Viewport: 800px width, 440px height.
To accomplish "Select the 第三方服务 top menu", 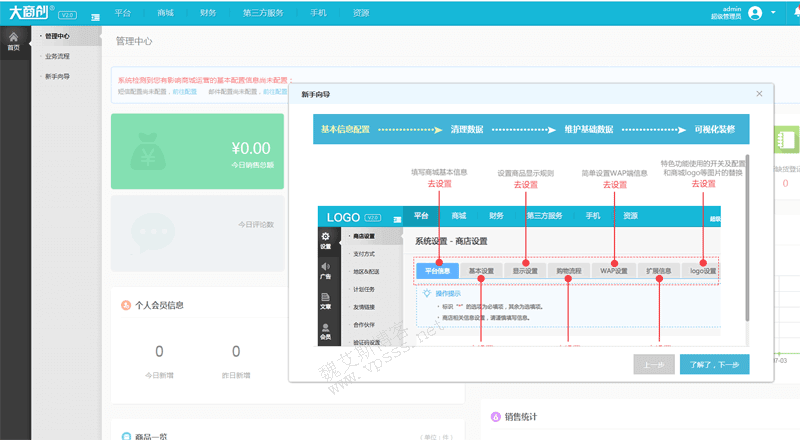I will coord(262,13).
